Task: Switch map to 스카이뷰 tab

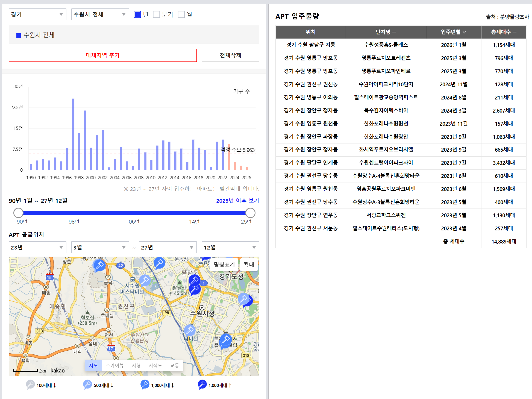Action: coord(115,365)
